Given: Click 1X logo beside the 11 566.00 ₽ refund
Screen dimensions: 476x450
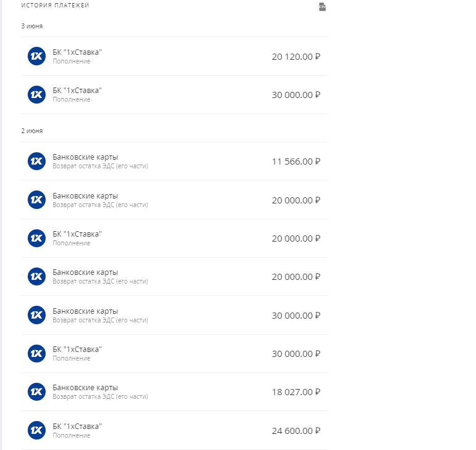Looking at the screenshot, I should tap(36, 162).
